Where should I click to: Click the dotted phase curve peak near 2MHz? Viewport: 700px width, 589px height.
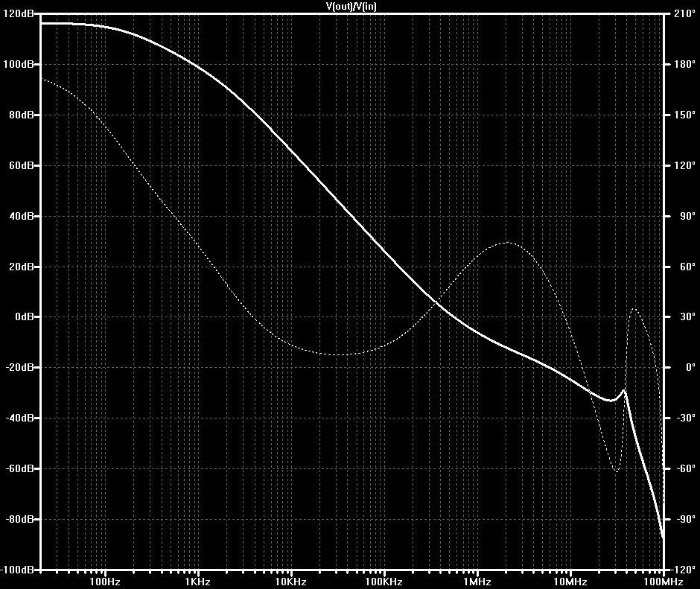pos(506,243)
